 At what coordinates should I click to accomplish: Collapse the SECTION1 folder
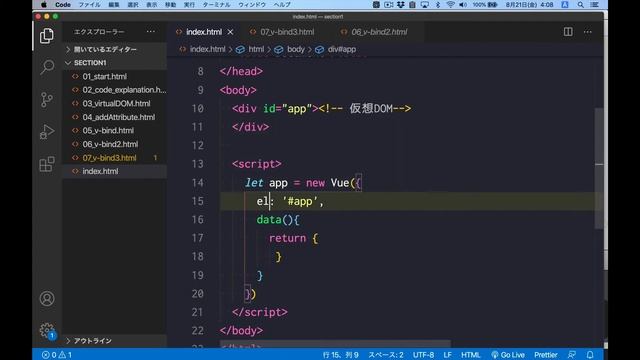[x=114, y=63]
